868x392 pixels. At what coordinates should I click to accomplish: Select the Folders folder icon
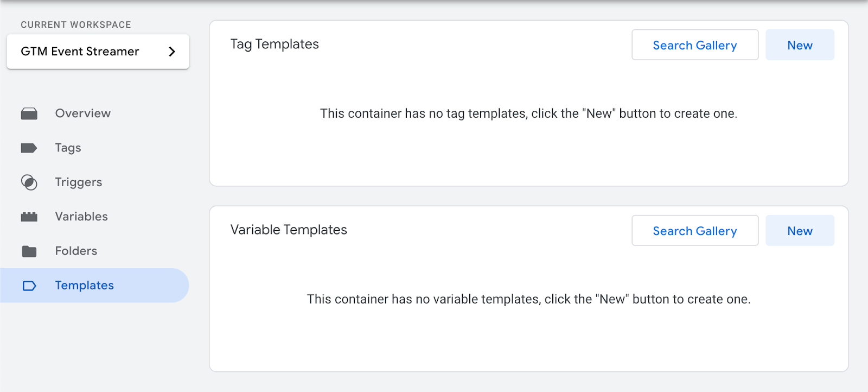(x=29, y=251)
